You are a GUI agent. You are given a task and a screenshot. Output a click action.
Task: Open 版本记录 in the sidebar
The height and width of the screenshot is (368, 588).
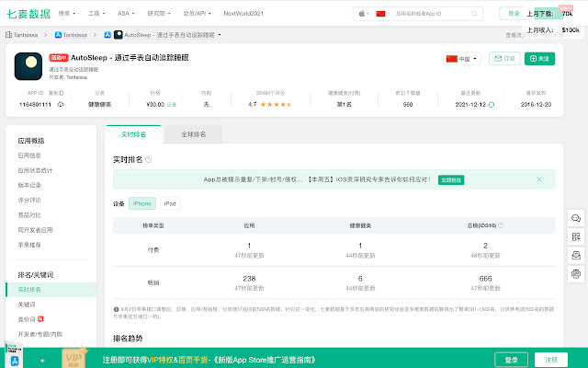pyautogui.click(x=29, y=185)
